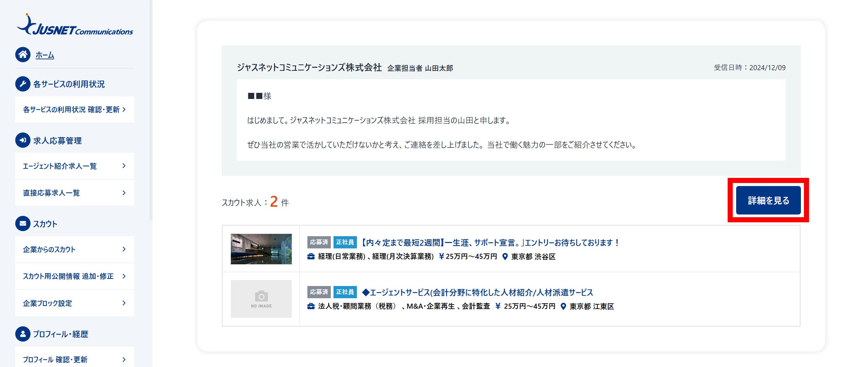Click chevron on 直接応募求人一覧 row
This screenshot has height=367, width=868.
(x=124, y=193)
